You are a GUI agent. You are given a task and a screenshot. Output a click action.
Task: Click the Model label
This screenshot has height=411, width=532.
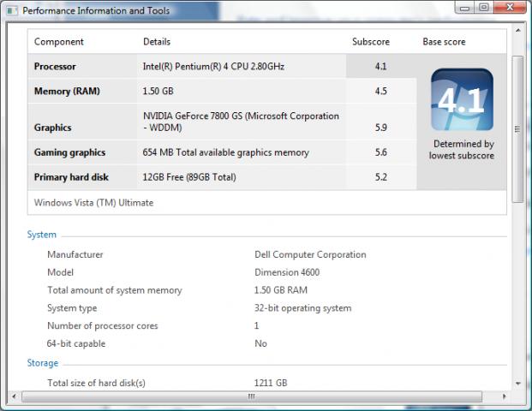click(60, 272)
